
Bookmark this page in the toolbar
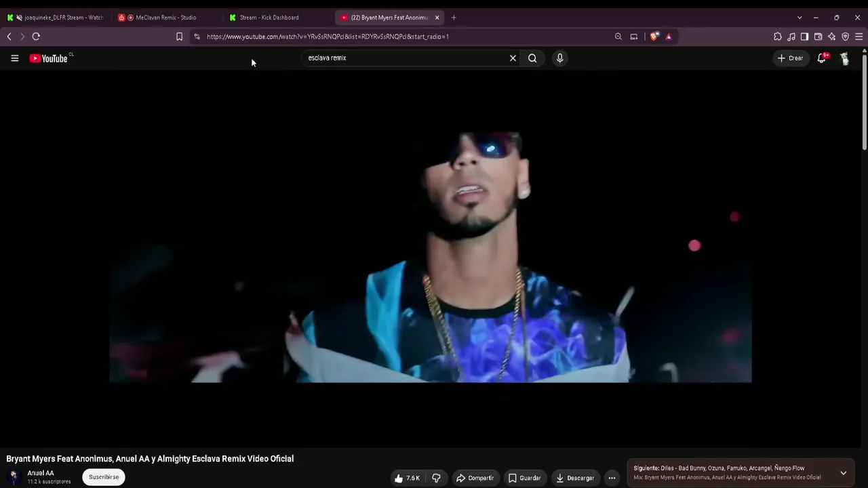pyautogui.click(x=179, y=37)
